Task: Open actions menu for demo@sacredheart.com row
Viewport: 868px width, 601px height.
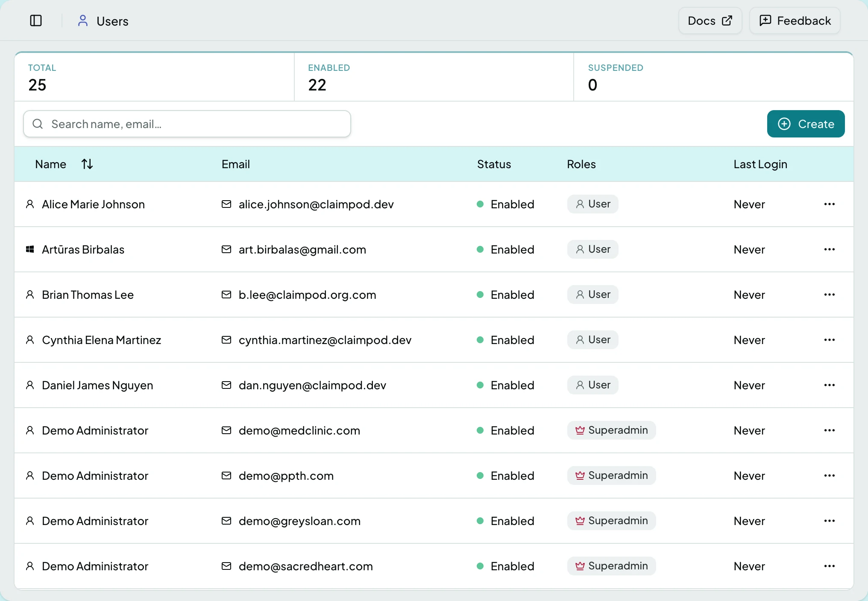Action: 829,566
